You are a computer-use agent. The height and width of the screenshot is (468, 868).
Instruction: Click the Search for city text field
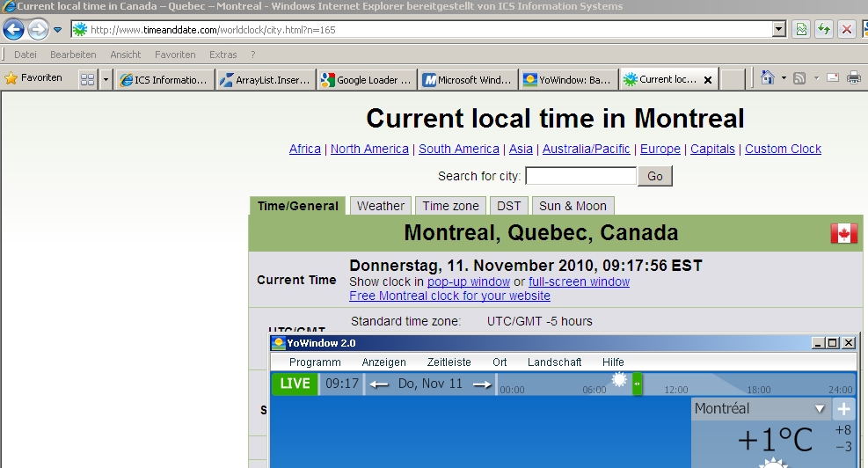pyautogui.click(x=580, y=176)
